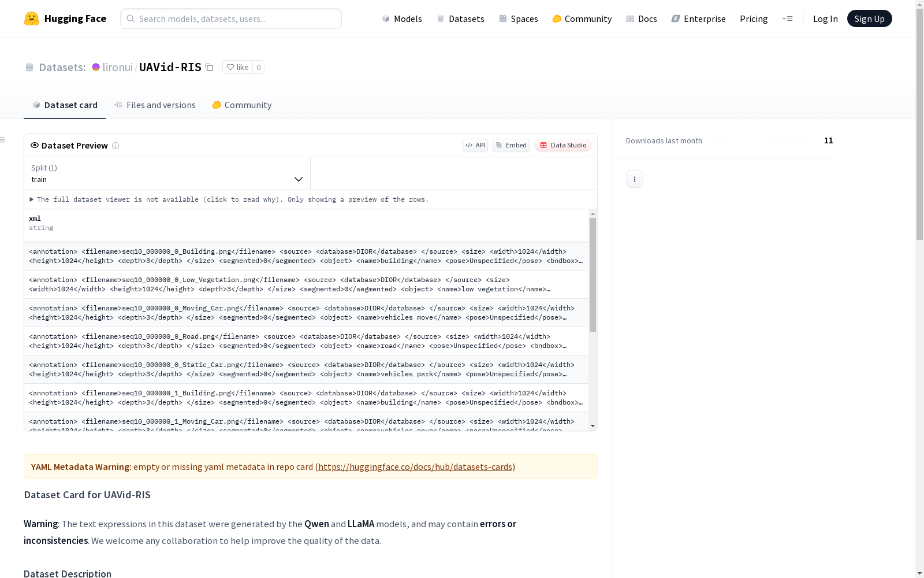Open the Models nav item

coord(402,18)
